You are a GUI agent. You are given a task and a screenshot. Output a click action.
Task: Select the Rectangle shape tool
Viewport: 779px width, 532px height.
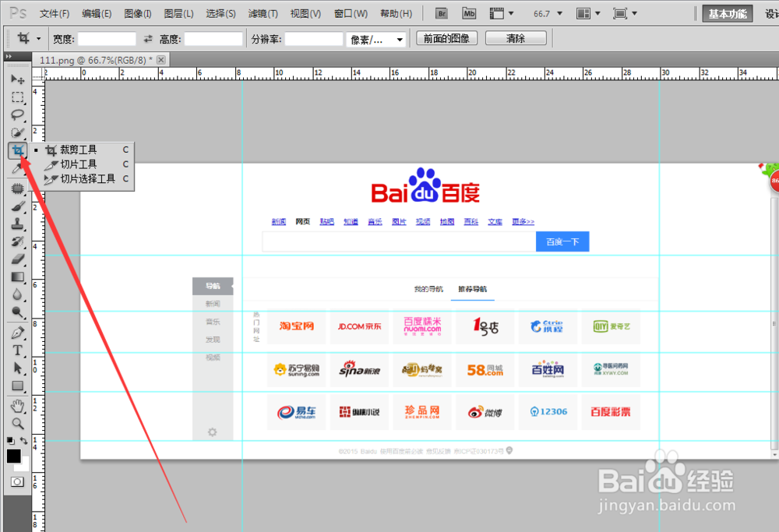(x=17, y=386)
